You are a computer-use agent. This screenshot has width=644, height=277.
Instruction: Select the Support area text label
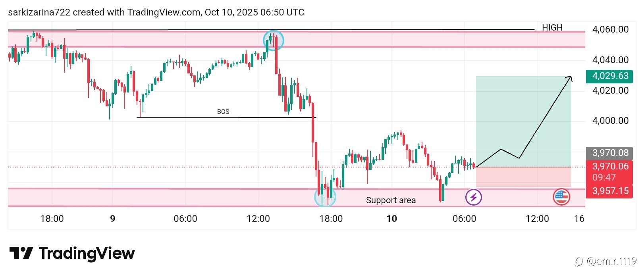tap(391, 200)
